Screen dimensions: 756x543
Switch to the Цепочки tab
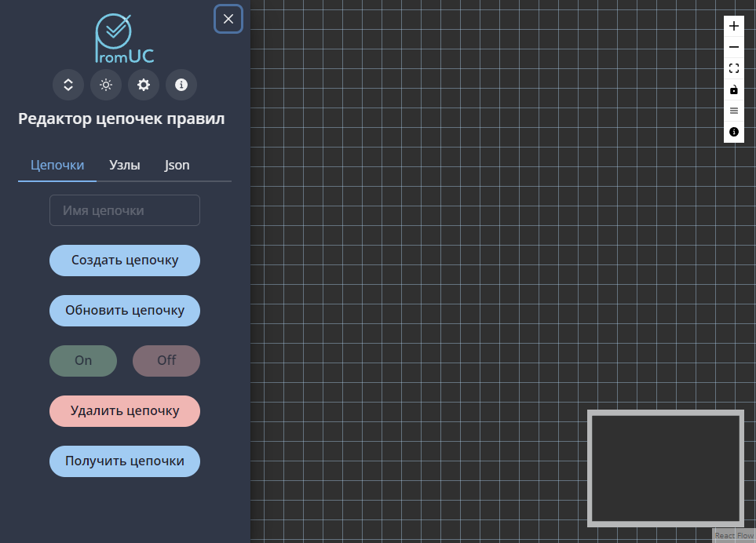click(x=57, y=166)
